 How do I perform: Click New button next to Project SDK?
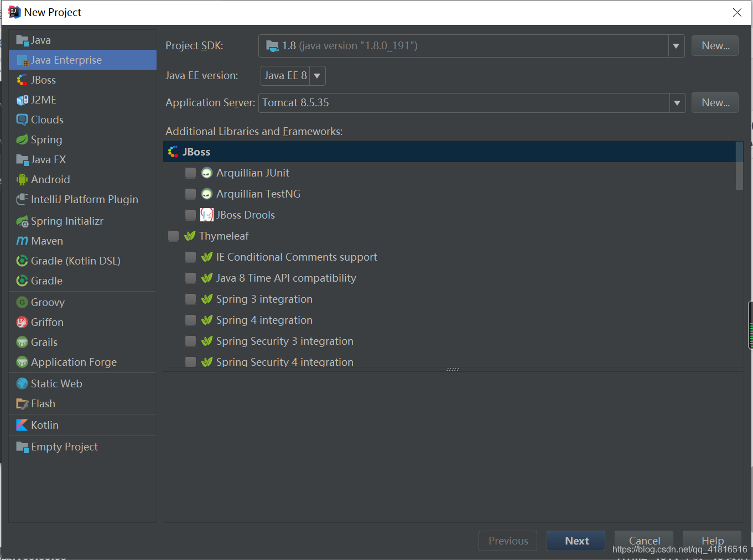(x=715, y=46)
